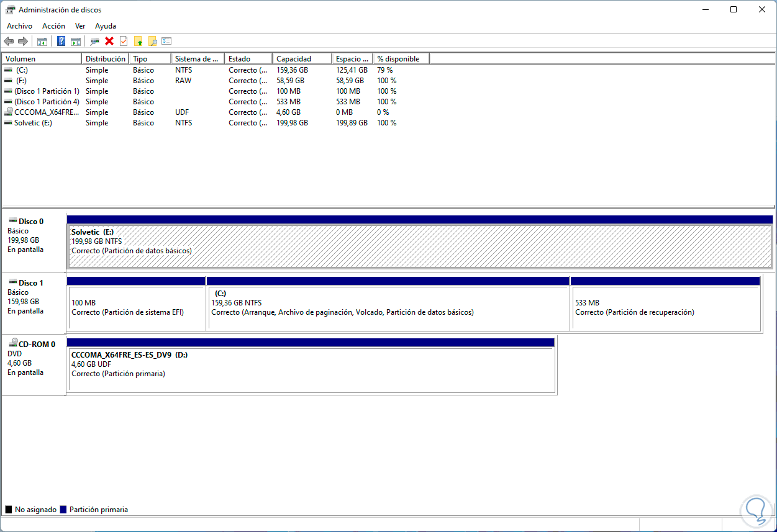The height and width of the screenshot is (532, 777).
Task: Sort by the Volumen column header
Action: pos(42,59)
